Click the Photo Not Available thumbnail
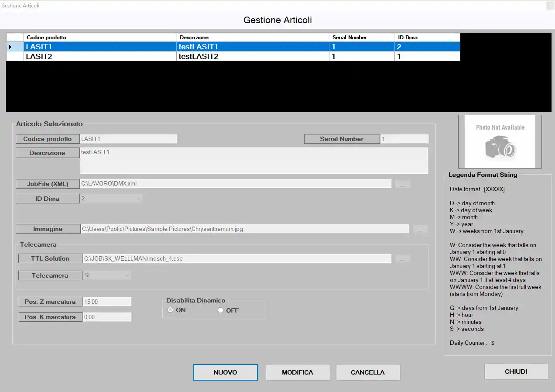The image size is (555, 392). tap(500, 141)
